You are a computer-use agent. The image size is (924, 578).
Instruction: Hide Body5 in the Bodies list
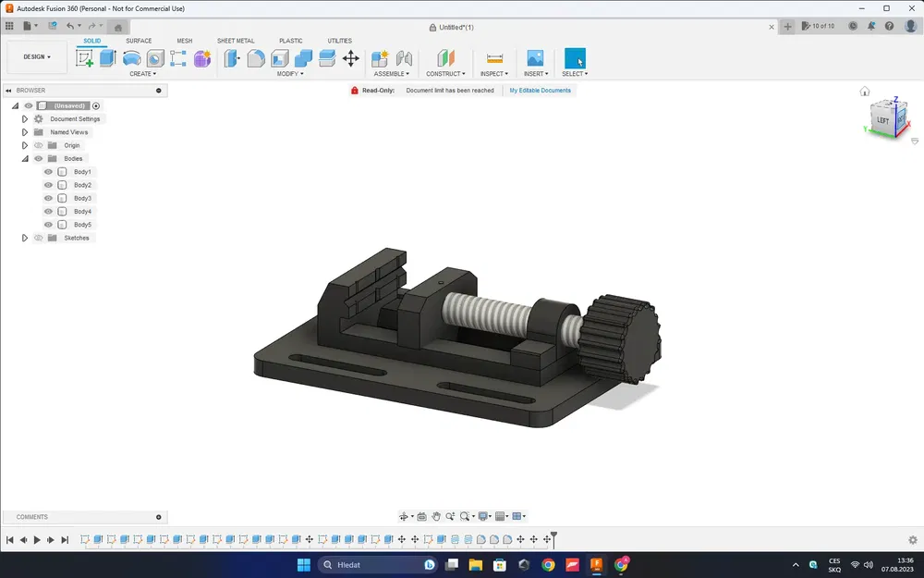[x=48, y=224]
